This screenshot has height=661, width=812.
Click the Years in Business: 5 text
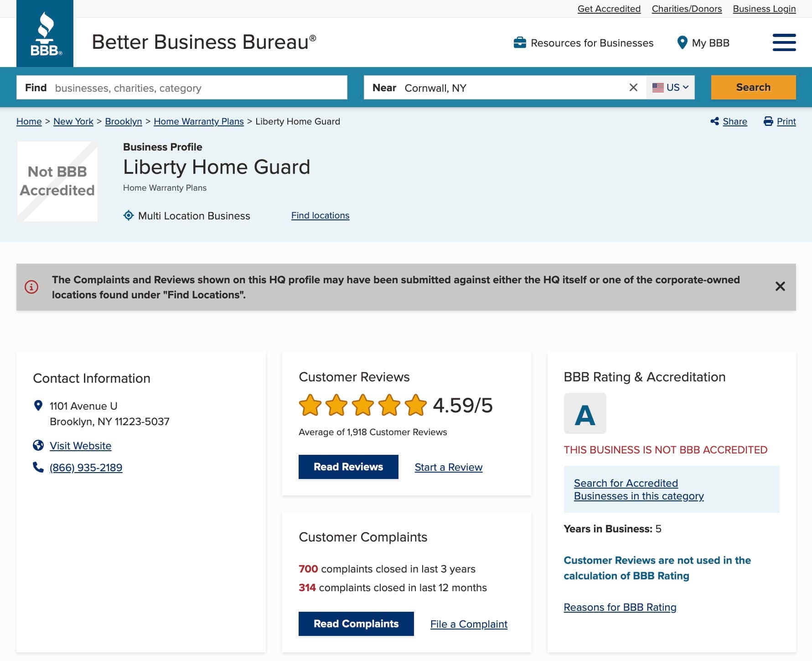coord(612,529)
